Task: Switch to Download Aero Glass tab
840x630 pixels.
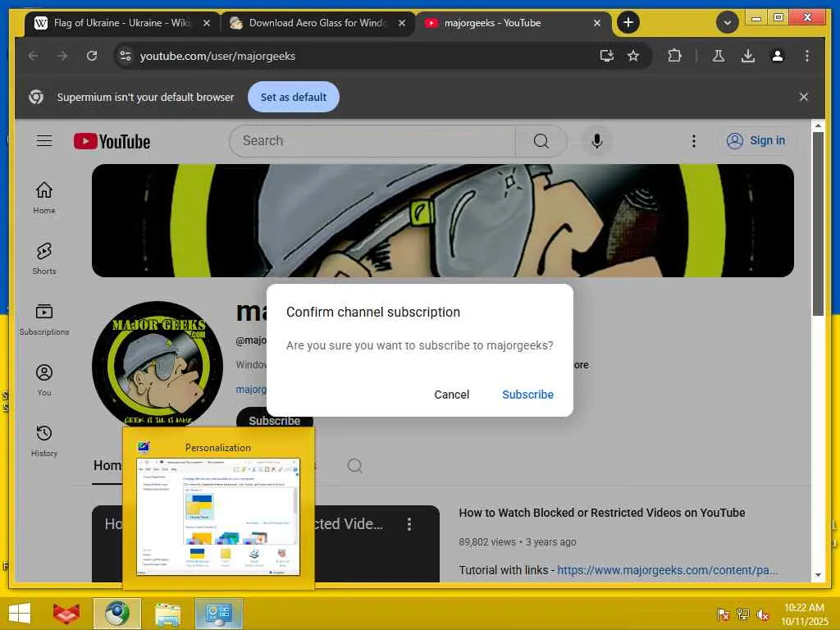Action: click(317, 23)
